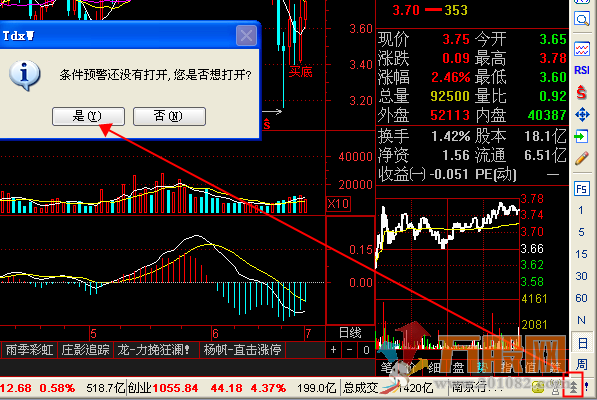
Task: Open the 雨季彩虹 indicator tab
Action: pos(29,350)
